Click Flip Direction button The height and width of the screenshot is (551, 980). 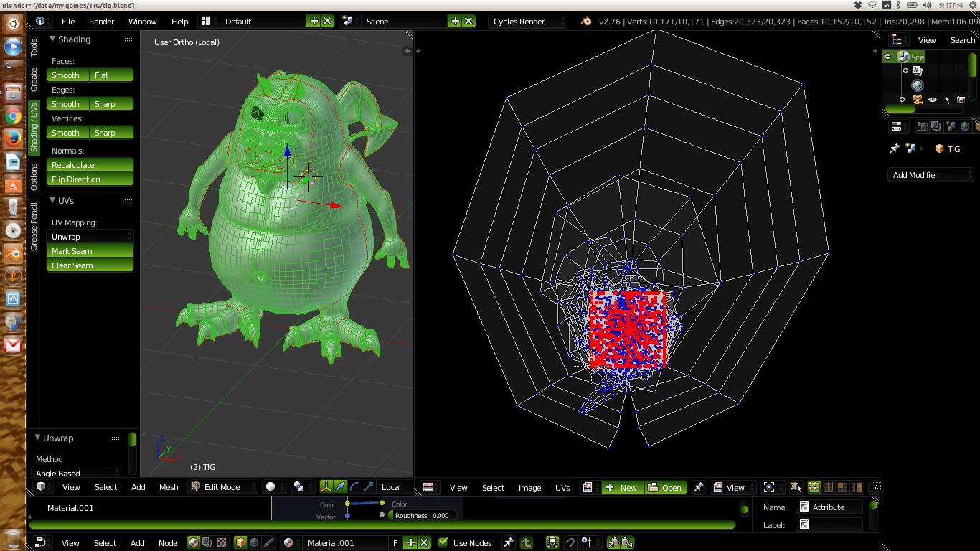click(x=90, y=179)
